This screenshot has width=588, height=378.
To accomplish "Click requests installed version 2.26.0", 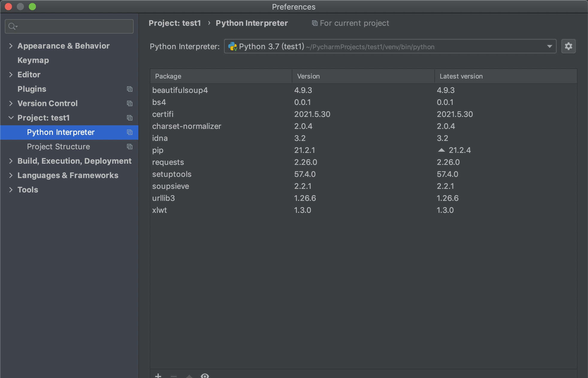I will point(306,162).
